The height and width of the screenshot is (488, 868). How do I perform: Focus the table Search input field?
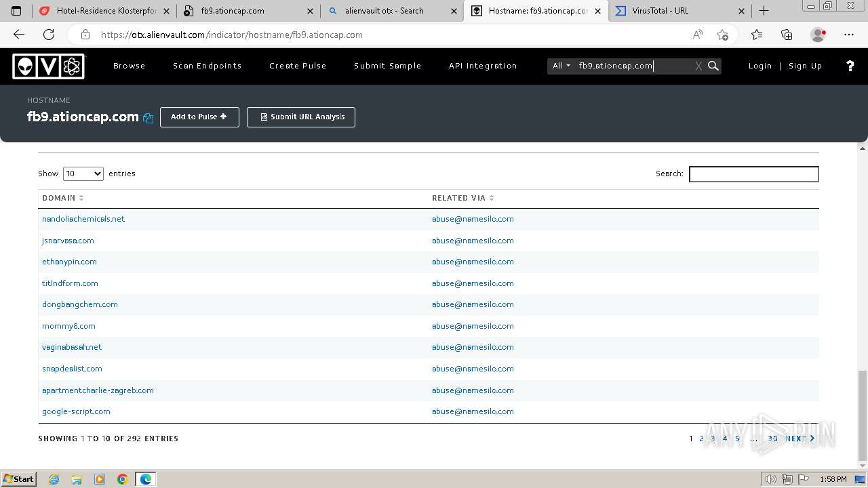[753, 174]
